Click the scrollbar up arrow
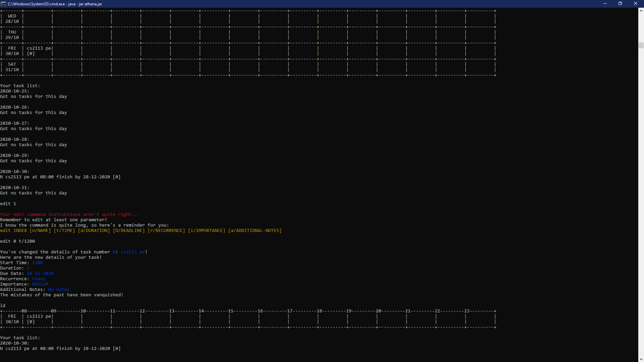This screenshot has height=362, width=644. point(641,11)
